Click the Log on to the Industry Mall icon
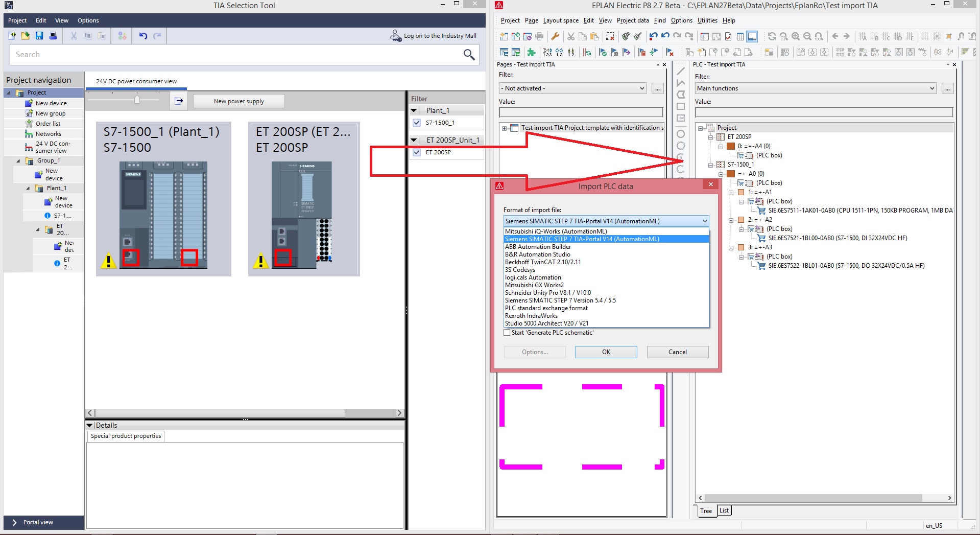Viewport: 980px width, 535px height. [x=396, y=36]
